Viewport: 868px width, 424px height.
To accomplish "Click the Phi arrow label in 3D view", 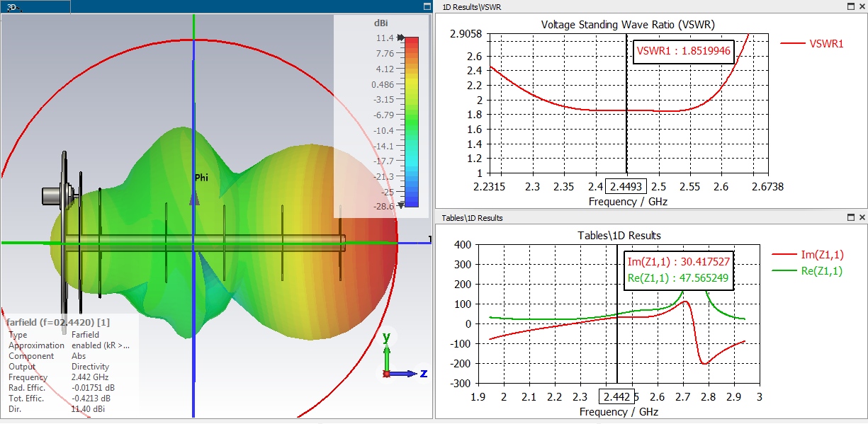I will (201, 178).
